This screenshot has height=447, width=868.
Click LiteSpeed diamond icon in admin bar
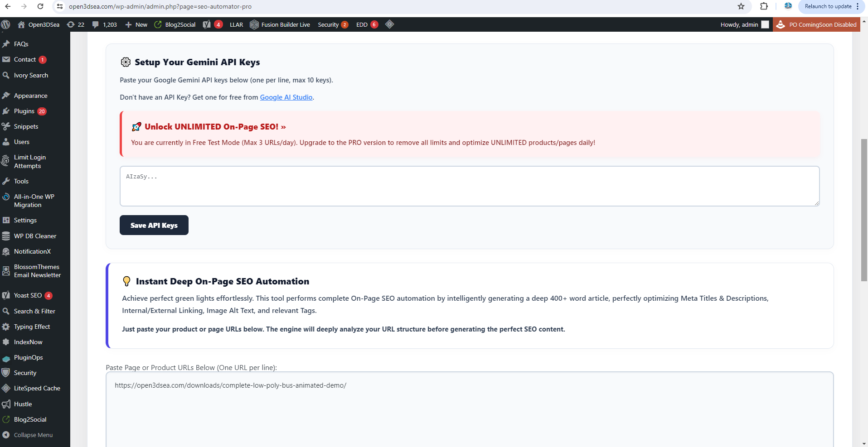[x=389, y=24]
